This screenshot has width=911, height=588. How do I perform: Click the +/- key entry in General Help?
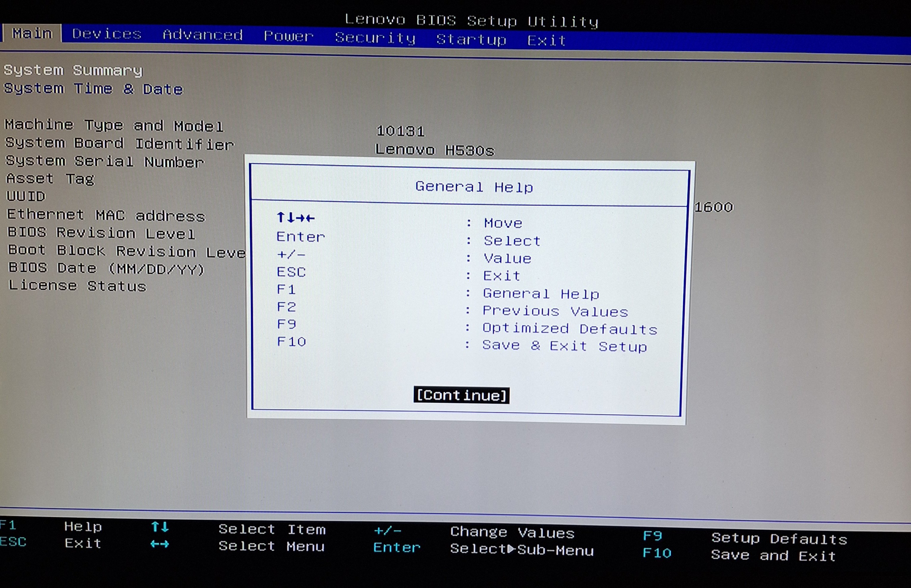(291, 254)
